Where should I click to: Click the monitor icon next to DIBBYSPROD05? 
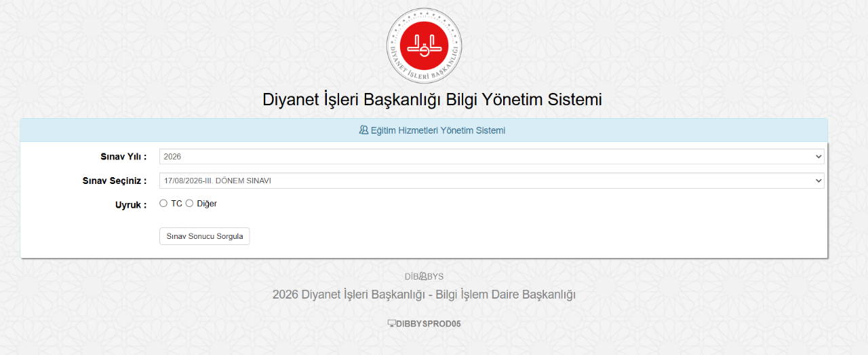click(391, 324)
